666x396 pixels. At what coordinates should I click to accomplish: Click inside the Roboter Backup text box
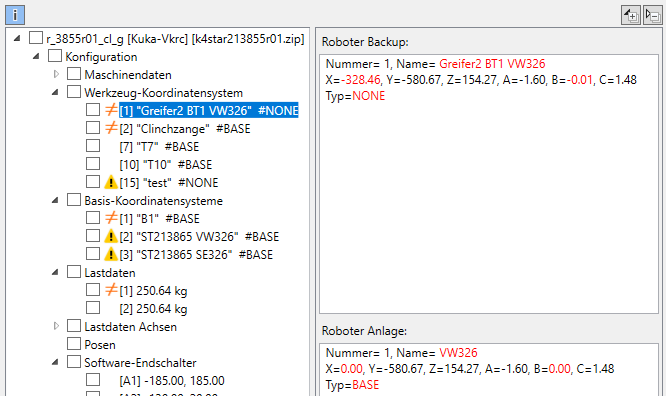click(489, 184)
